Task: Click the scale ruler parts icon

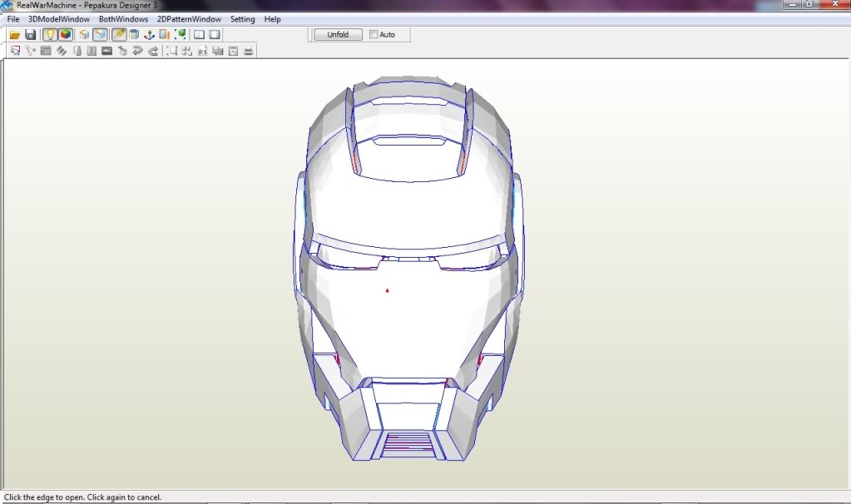Action: click(x=218, y=51)
